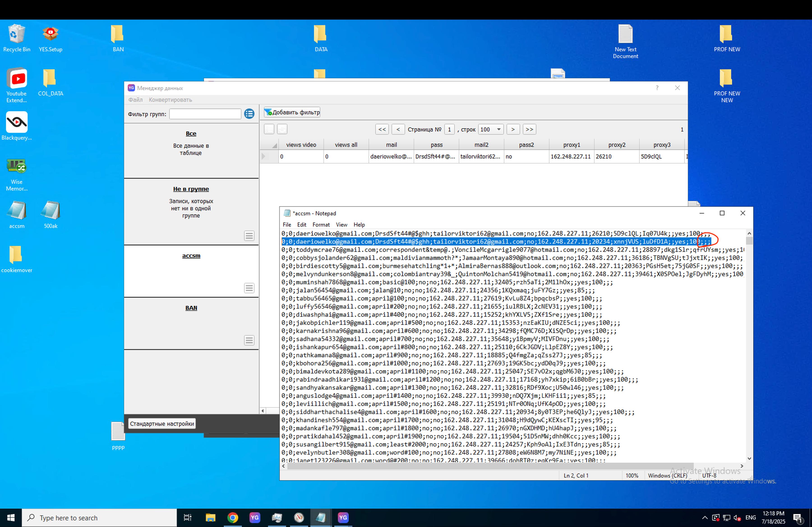
Task: Click the Стандартные настройки button
Action: point(162,423)
